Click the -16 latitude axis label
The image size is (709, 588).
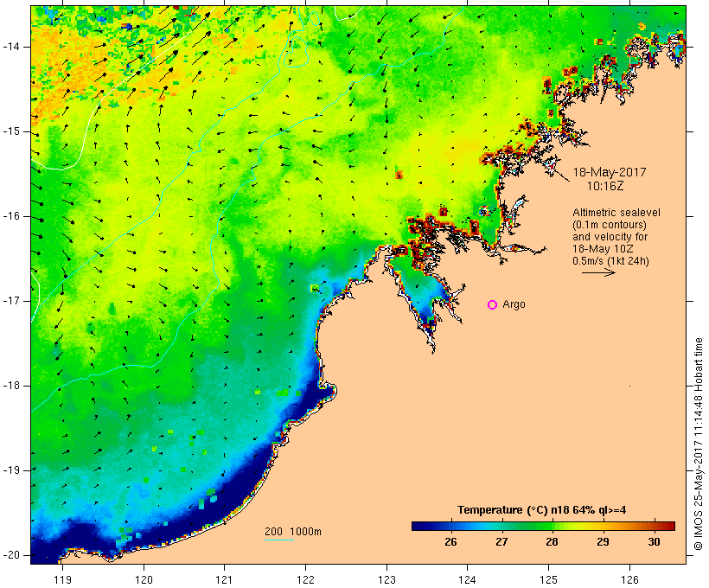(11, 216)
